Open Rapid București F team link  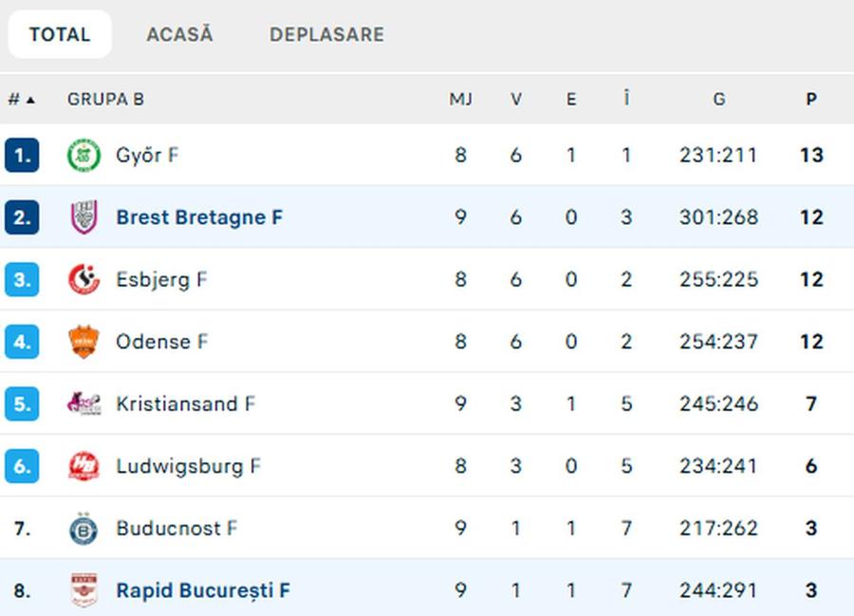coord(203,590)
